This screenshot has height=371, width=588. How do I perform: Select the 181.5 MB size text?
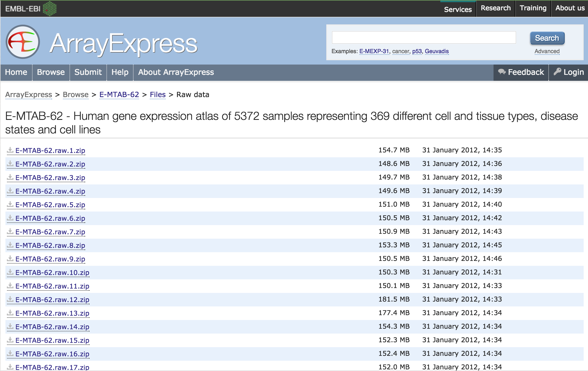point(394,299)
